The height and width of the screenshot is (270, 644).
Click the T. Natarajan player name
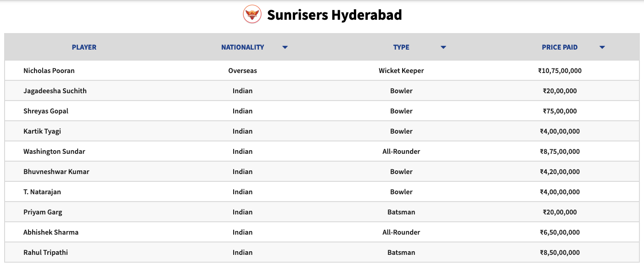click(42, 192)
